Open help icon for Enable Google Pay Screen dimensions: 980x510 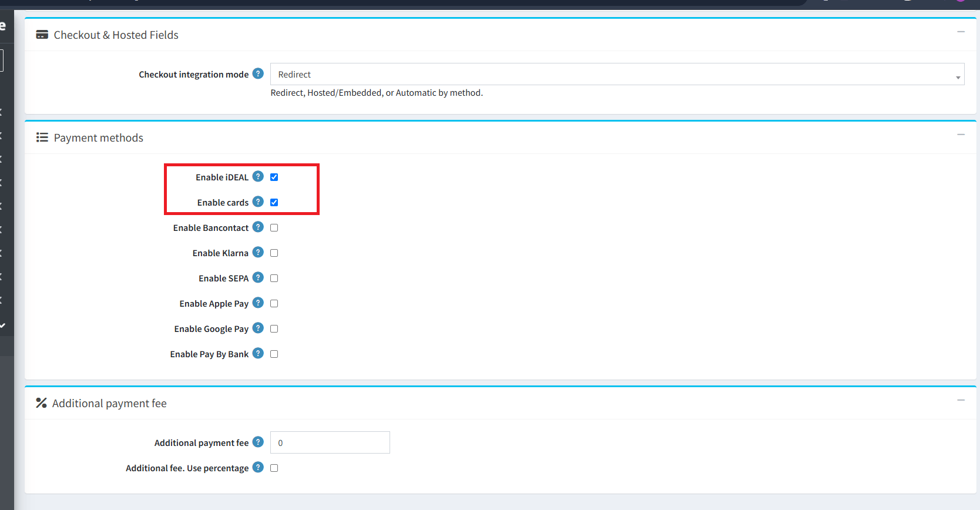tap(258, 328)
